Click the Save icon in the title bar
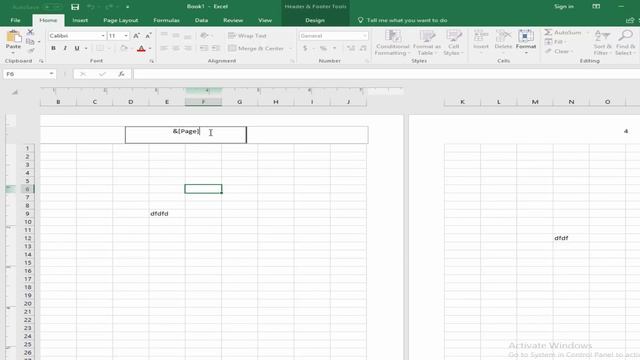 pyautogui.click(x=75, y=7)
